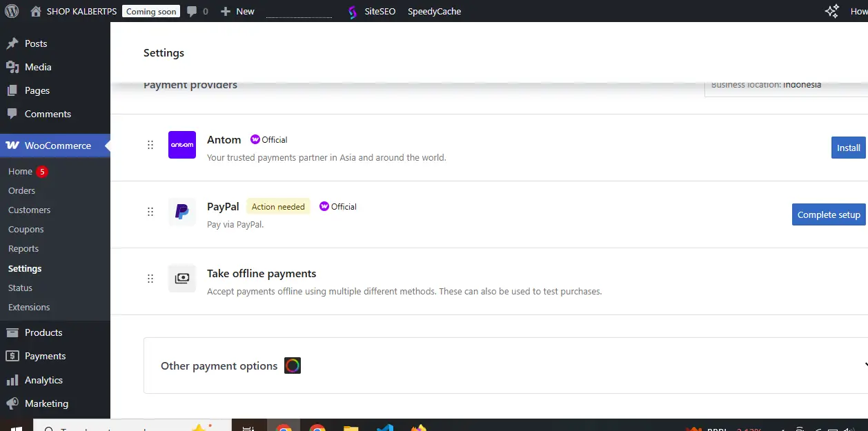Open SpeedyCache from the admin bar
Image resolution: width=868 pixels, height=431 pixels.
(434, 11)
